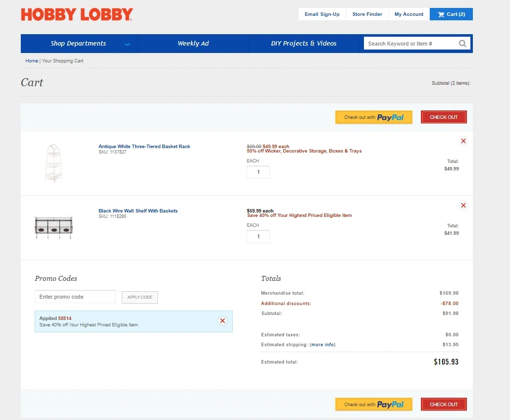Open the Store Finder link
Image resolution: width=510 pixels, height=420 pixels.
(367, 14)
